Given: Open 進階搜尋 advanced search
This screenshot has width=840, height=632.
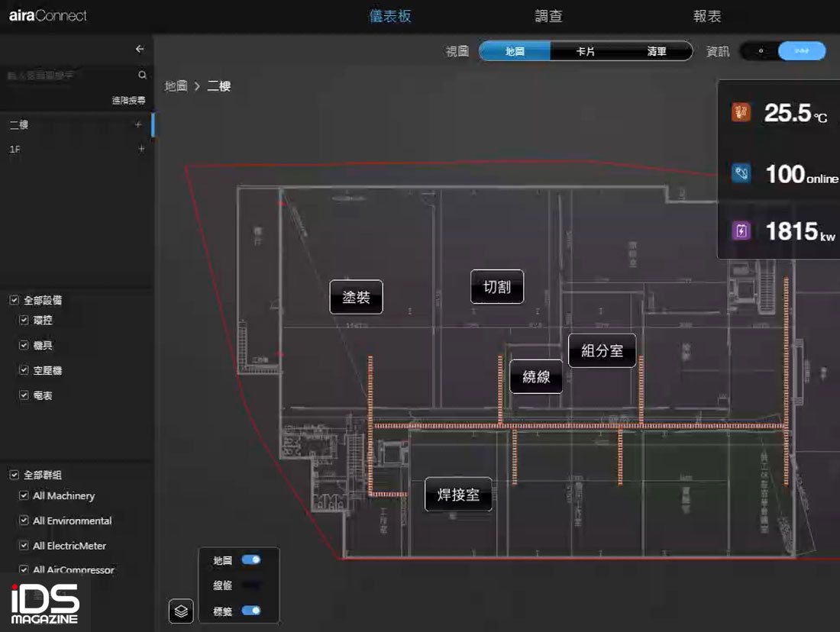Looking at the screenshot, I should pos(128,100).
